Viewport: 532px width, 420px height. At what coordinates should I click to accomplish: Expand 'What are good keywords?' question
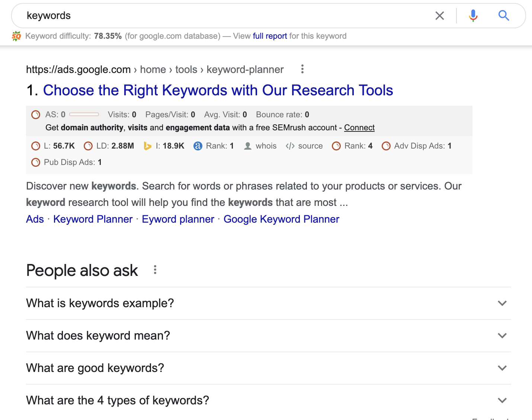(x=269, y=368)
